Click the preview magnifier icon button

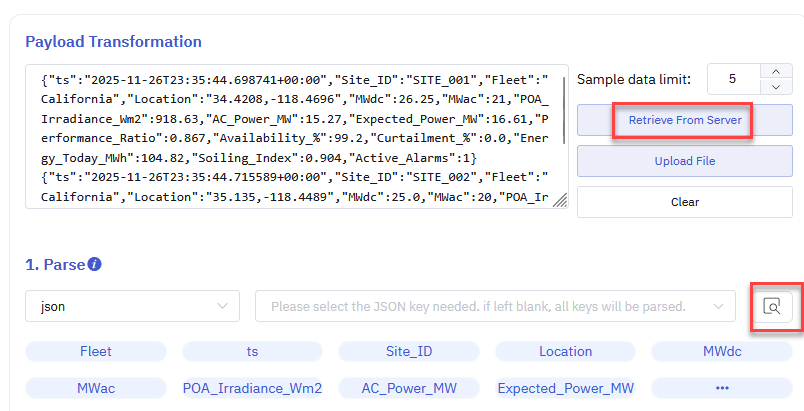(772, 306)
